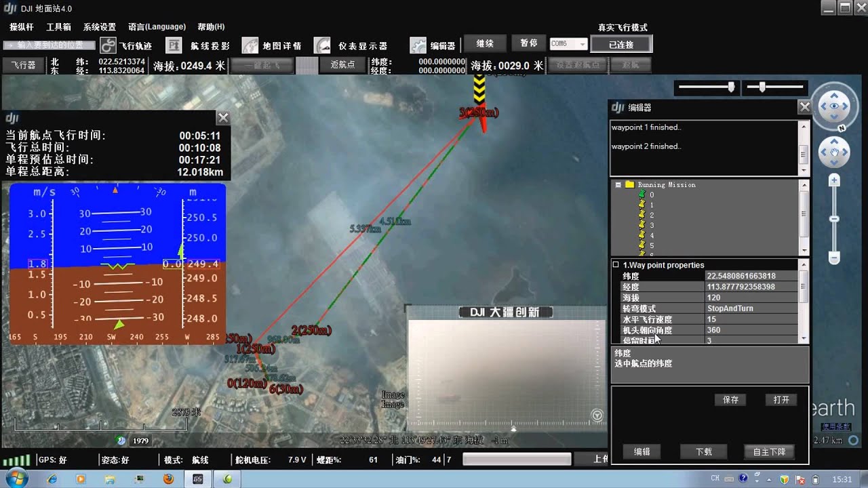Click the 'waypoint 2 finished..' log line
The width and height of the screenshot is (868, 488).
pyautogui.click(x=646, y=146)
